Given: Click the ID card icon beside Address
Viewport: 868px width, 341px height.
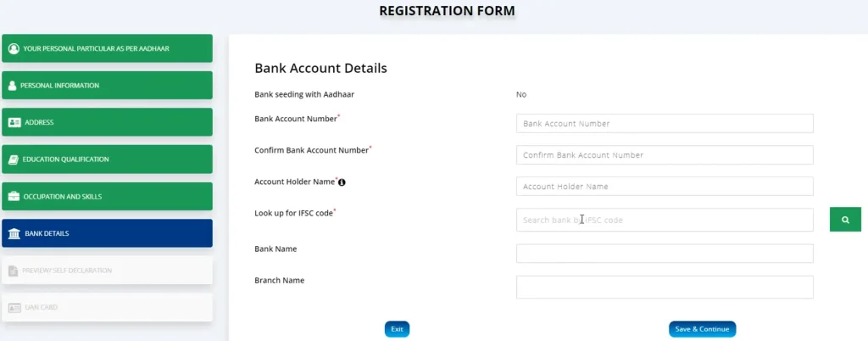Looking at the screenshot, I should 14,123.
